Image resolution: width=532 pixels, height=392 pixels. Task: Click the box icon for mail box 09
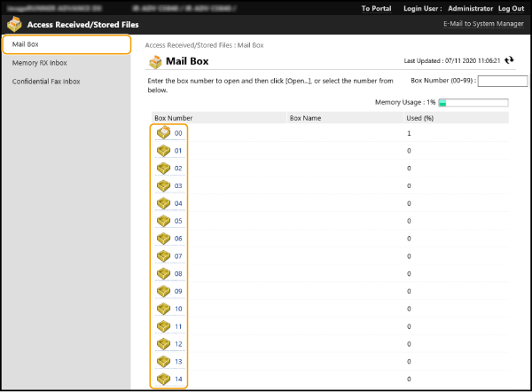(163, 291)
